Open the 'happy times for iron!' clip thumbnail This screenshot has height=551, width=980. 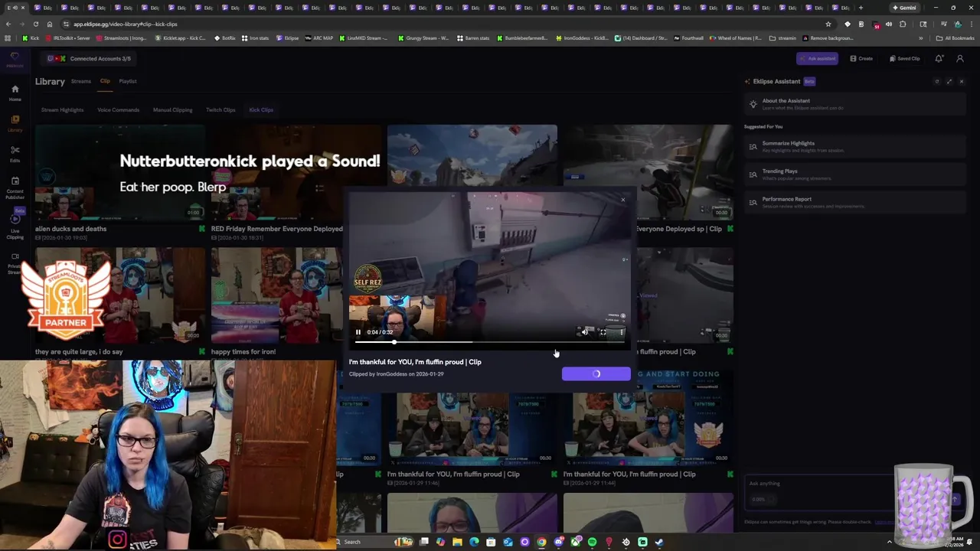pyautogui.click(x=276, y=295)
